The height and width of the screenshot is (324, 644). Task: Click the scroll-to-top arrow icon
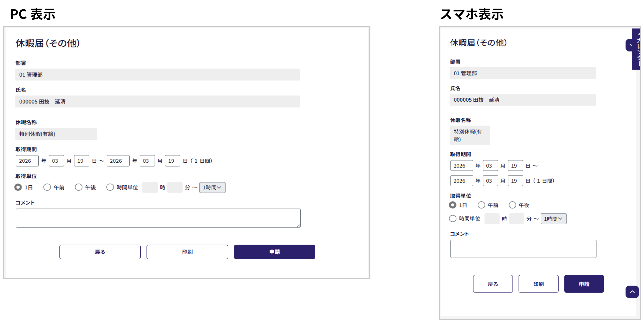(x=632, y=292)
